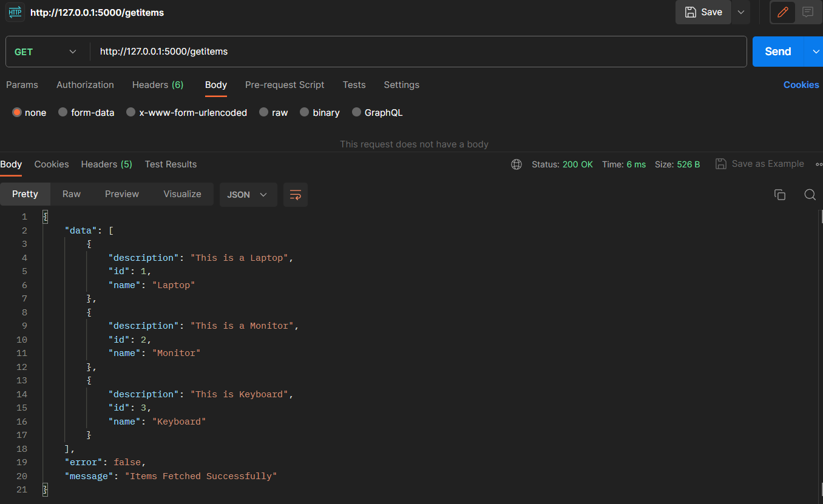Open the Cookies link
The image size is (823, 504).
pos(801,85)
